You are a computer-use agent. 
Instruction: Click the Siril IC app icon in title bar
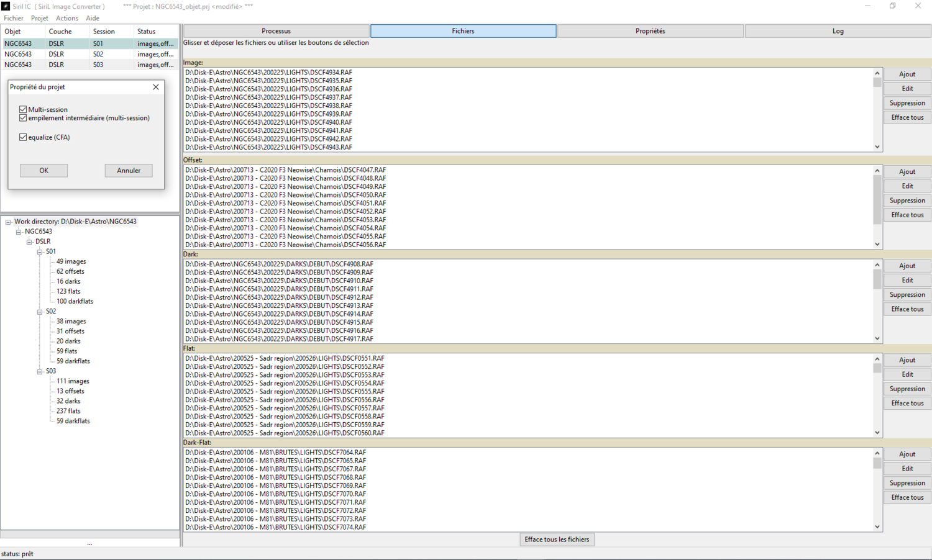[x=6, y=6]
